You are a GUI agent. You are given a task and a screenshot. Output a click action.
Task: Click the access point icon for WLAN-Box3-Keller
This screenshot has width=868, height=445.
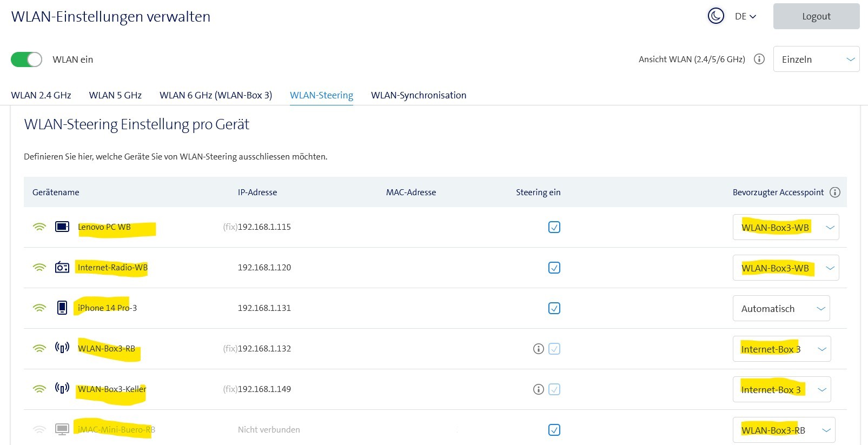point(62,388)
